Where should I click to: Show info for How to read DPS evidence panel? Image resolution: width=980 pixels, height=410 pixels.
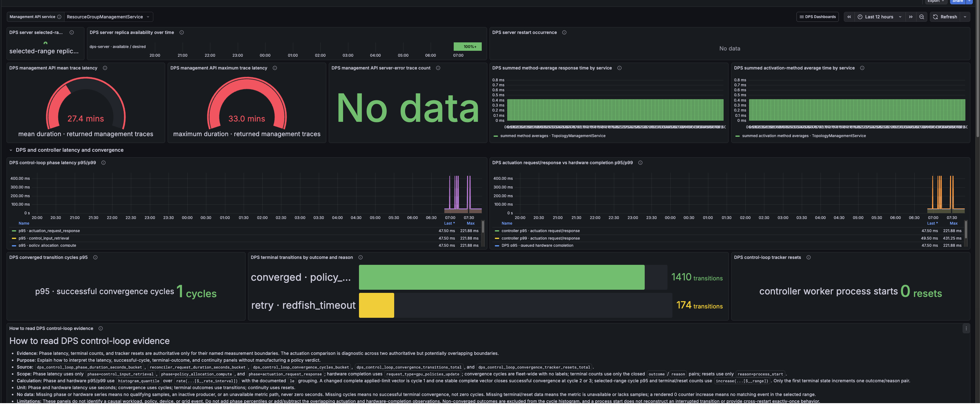[x=100, y=329]
